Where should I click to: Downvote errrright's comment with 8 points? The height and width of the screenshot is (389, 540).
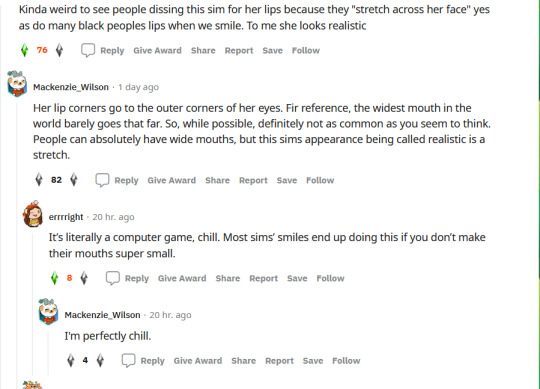[x=84, y=278]
